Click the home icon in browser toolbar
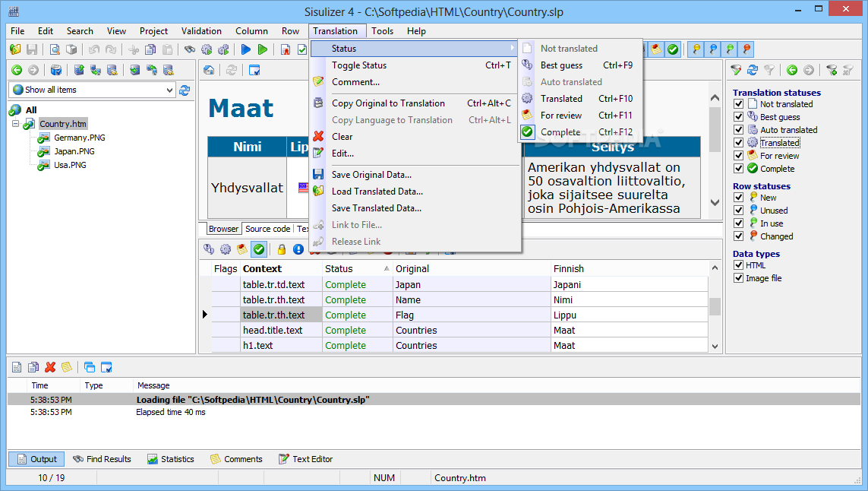 tap(209, 70)
